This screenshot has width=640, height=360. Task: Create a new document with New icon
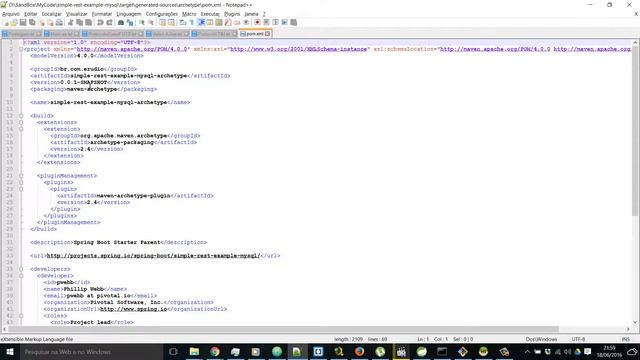6,22
